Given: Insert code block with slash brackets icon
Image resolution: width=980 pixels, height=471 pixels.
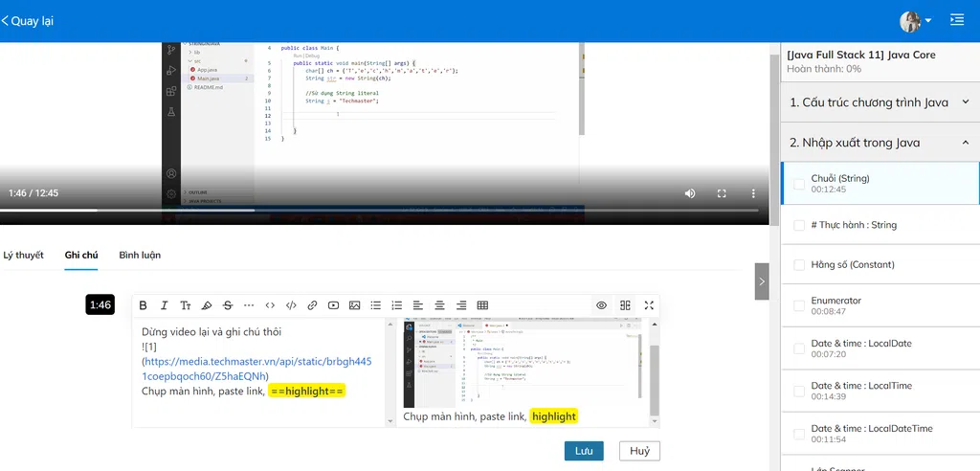Looking at the screenshot, I should pyautogui.click(x=291, y=305).
